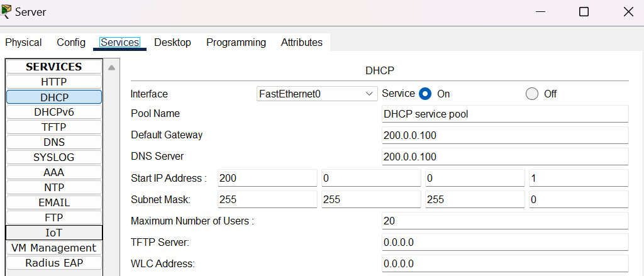
Task: Turn the DHCP service On
Action: tap(425, 94)
